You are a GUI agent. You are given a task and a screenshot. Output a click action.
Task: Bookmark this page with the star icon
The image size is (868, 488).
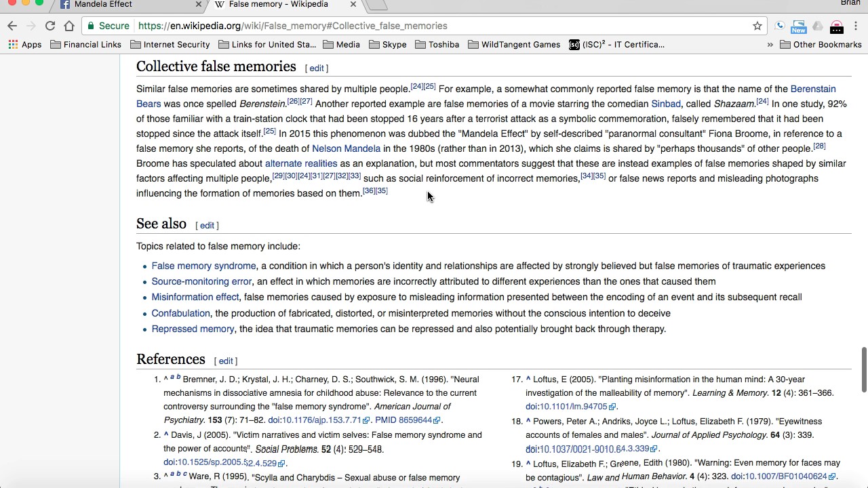point(757,26)
